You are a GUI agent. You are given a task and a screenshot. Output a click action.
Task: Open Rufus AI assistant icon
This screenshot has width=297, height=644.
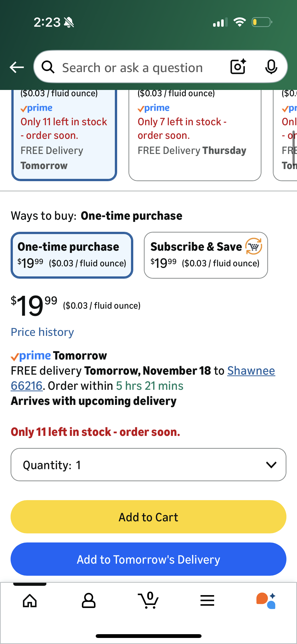tap(266, 601)
